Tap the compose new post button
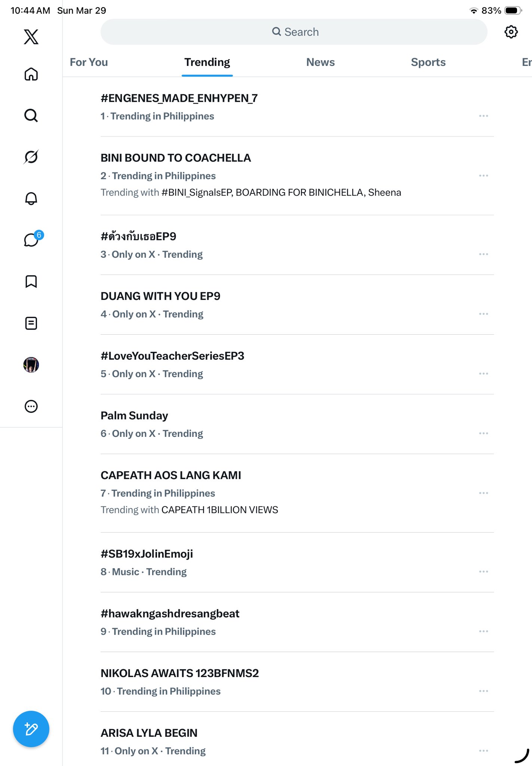This screenshot has height=766, width=532. tap(31, 729)
